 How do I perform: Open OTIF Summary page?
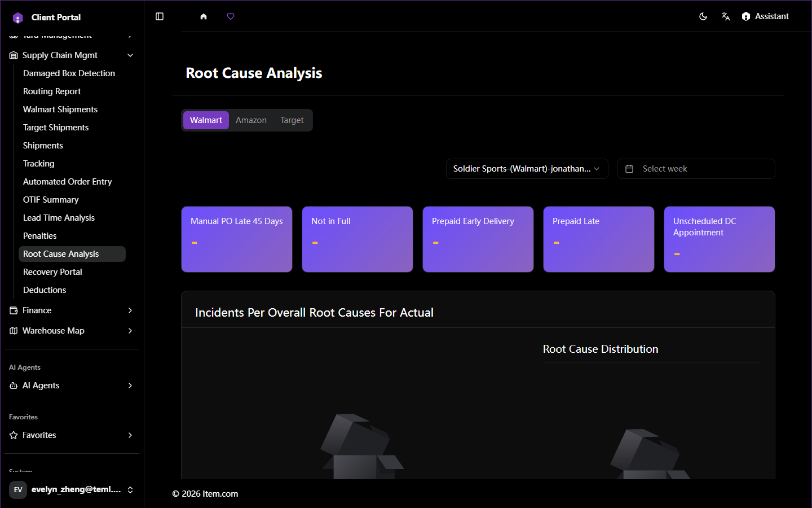tap(72, 200)
